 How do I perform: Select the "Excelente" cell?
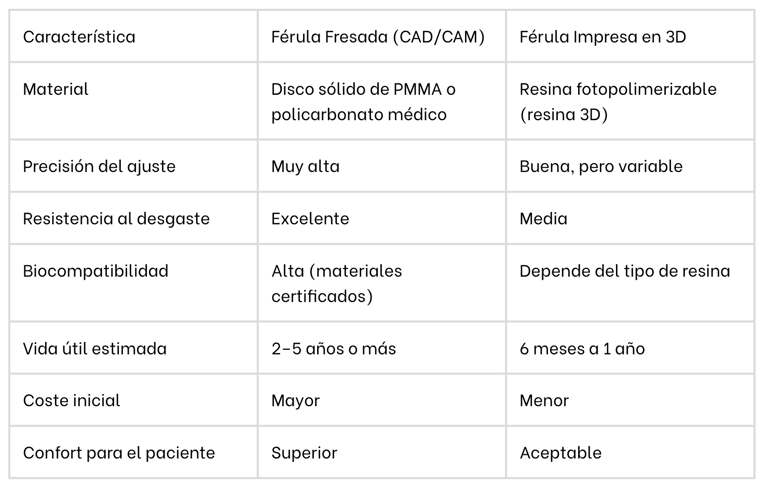(310, 218)
